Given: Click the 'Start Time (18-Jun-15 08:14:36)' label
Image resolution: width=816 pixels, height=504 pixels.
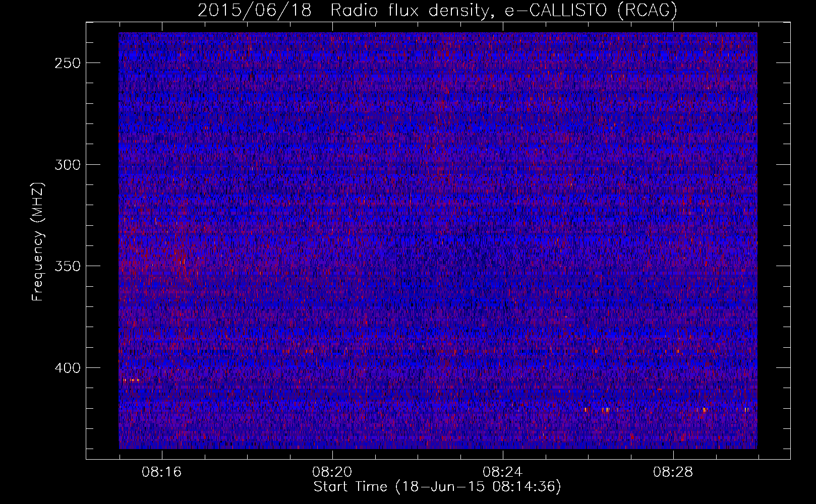Looking at the screenshot, I should click(437, 487).
